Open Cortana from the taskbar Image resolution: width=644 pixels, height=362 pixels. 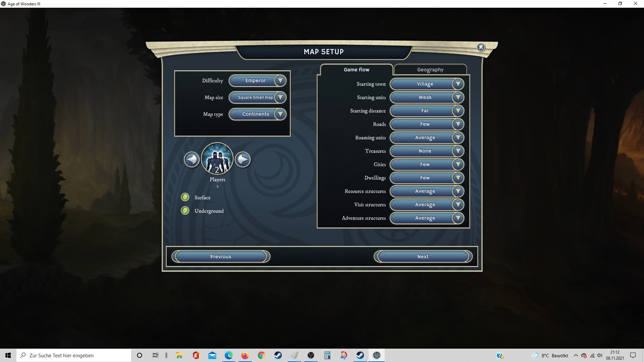coord(140,355)
